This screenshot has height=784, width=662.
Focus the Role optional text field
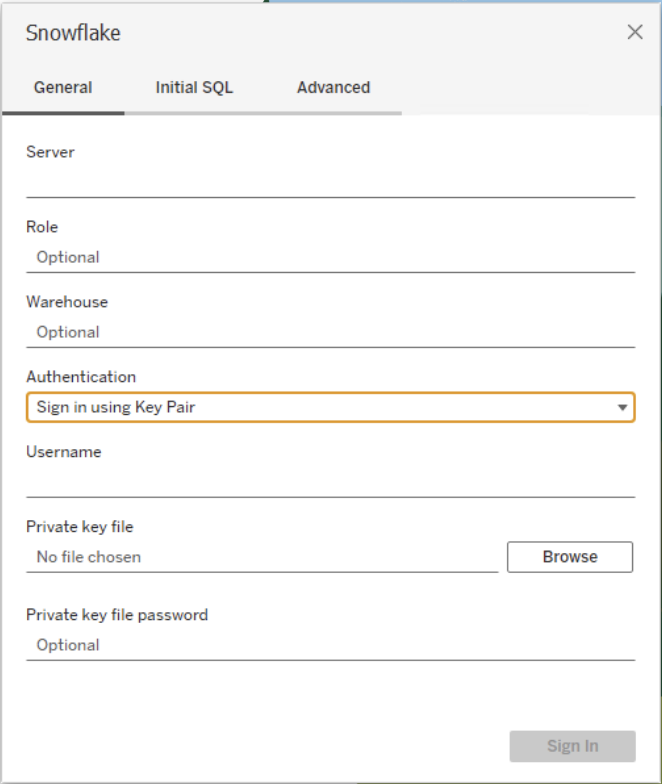[x=330, y=257]
